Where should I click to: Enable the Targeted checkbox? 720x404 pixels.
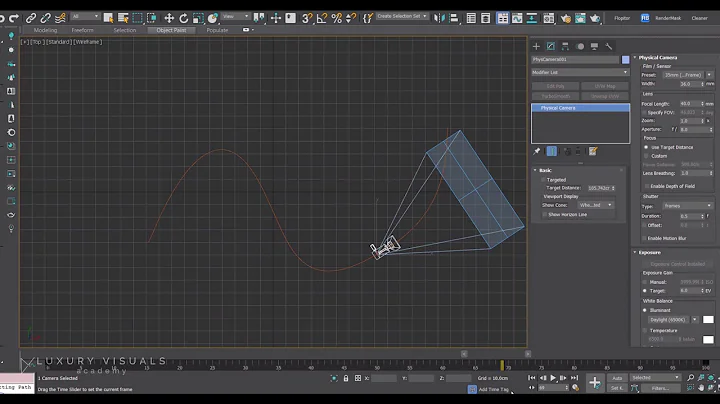[x=544, y=180]
